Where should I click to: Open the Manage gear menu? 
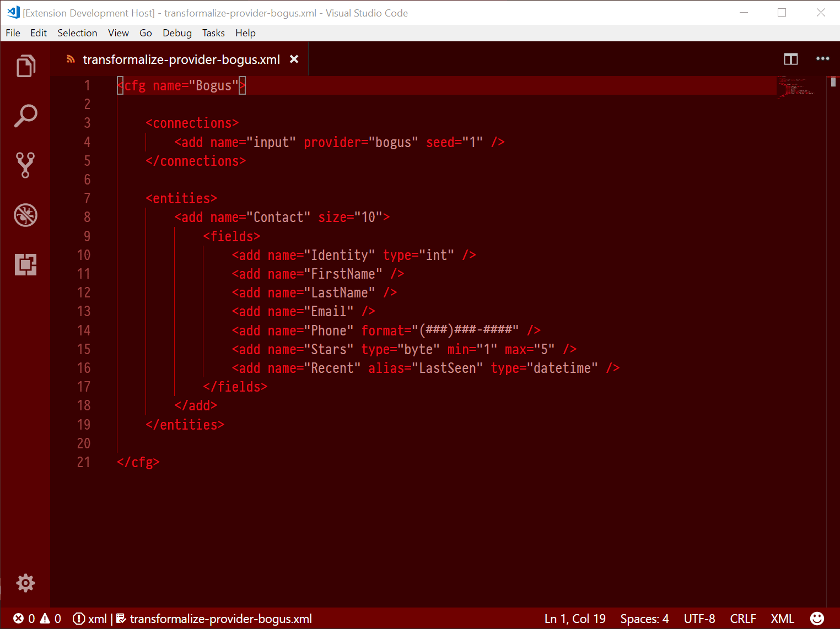click(25, 583)
